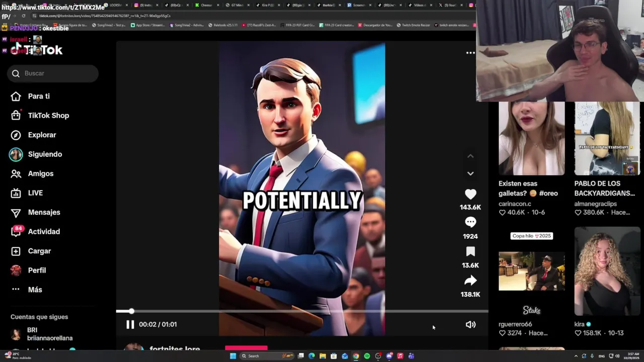Screen dimensions: 644x362
Task: Open File Explorer from the taskbar
Action: point(323,356)
